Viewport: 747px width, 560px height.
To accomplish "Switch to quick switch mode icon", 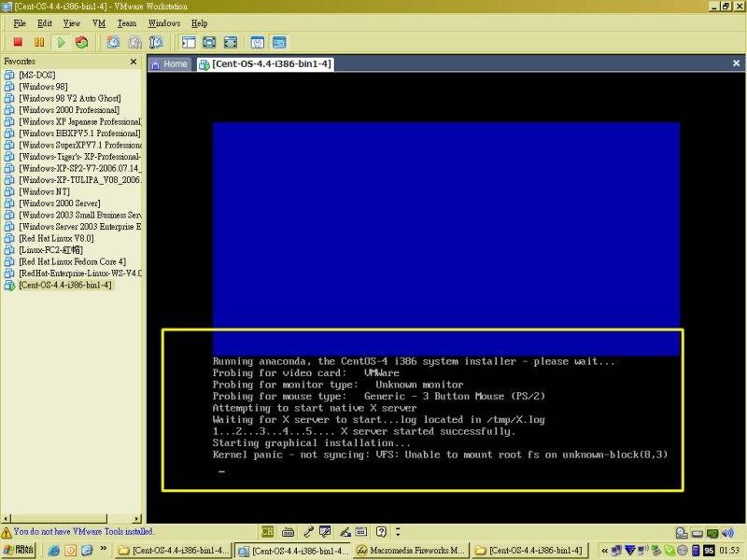I will (209, 42).
